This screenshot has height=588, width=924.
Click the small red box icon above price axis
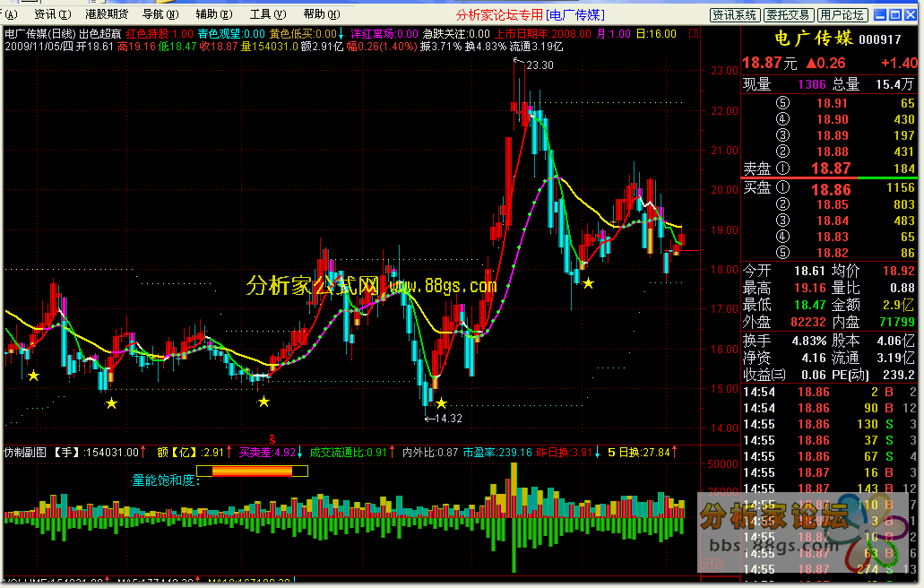pos(694,33)
